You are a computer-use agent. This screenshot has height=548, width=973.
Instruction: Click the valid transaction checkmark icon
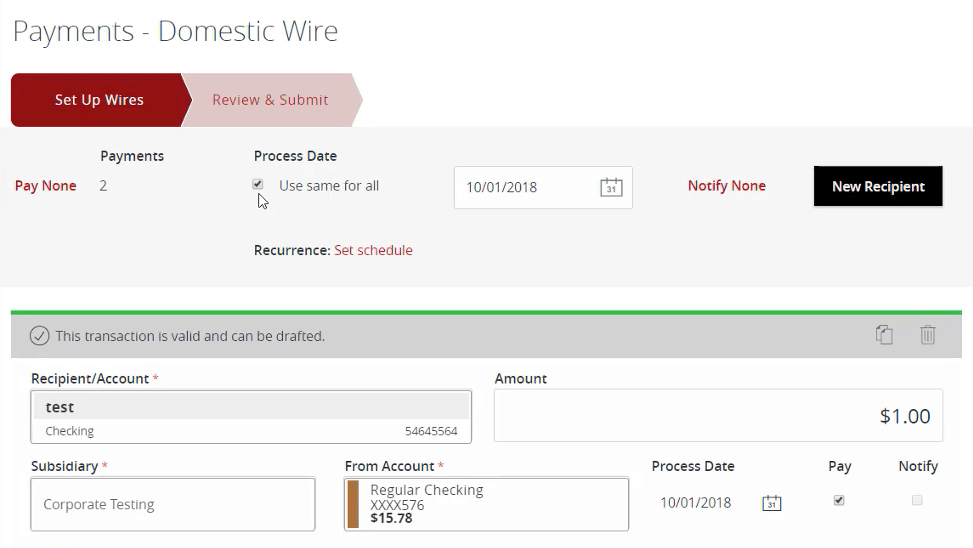pos(40,336)
